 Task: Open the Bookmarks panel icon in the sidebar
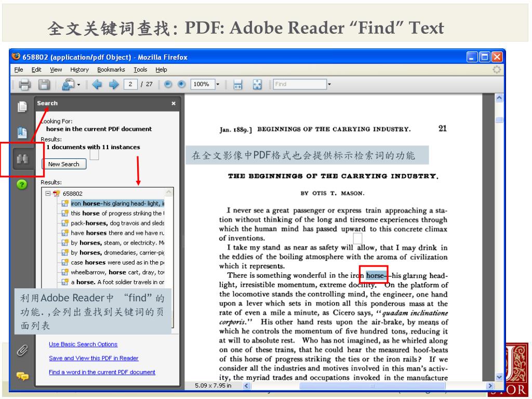(22, 132)
